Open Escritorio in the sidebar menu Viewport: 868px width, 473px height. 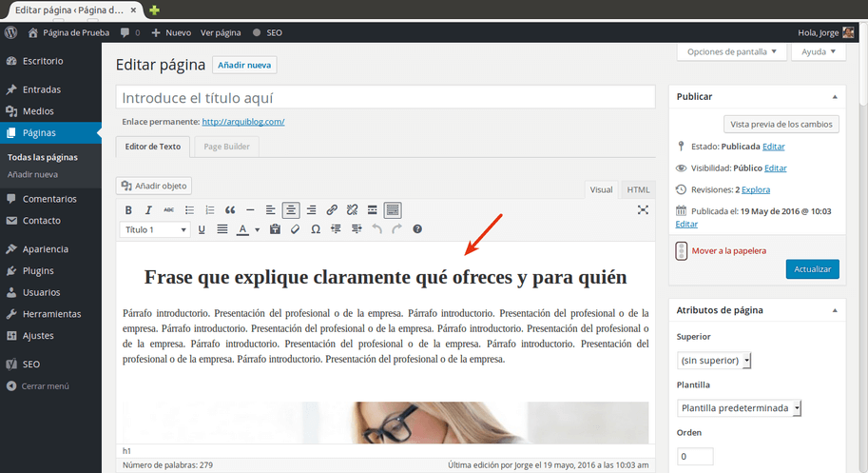coord(50,61)
